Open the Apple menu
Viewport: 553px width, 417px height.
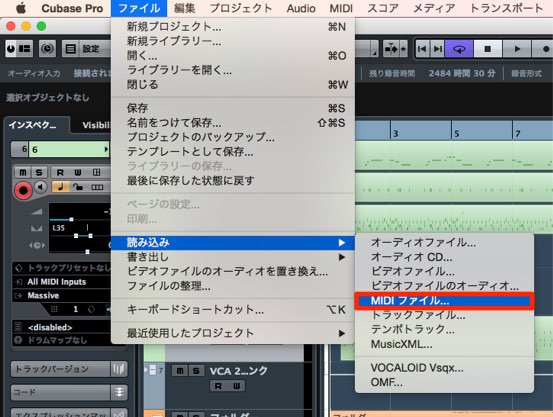tap(21, 8)
